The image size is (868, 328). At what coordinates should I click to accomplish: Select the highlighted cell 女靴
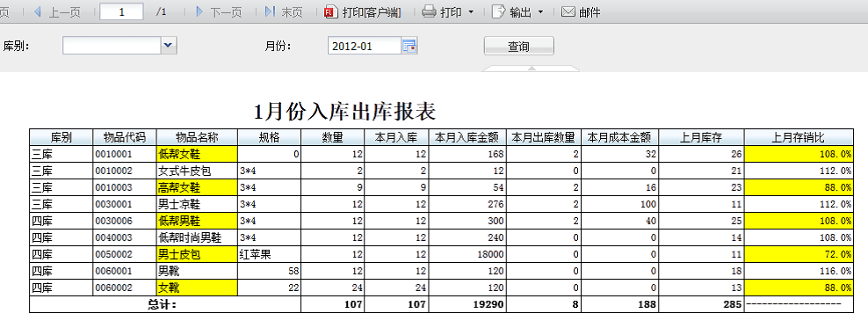click(197, 288)
